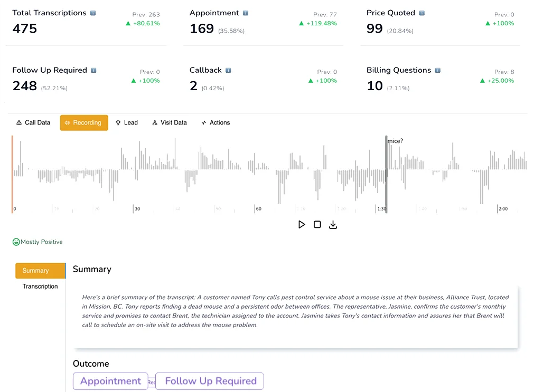Select the Summary side tab
The width and height of the screenshot is (534, 392).
click(36, 271)
